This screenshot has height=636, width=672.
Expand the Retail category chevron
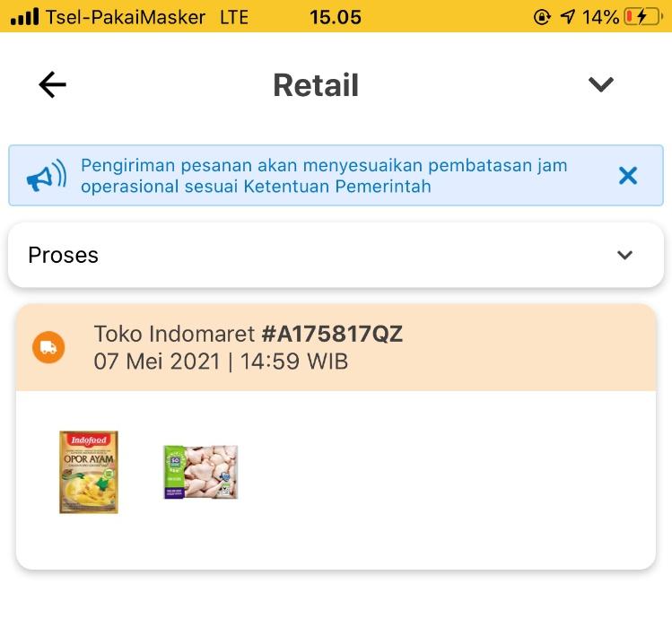[600, 84]
